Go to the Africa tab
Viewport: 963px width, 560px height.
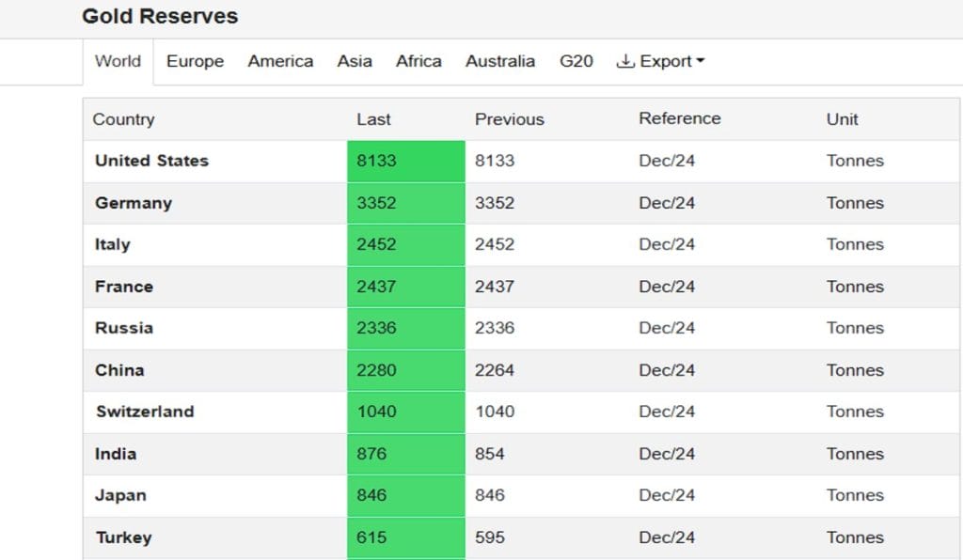coord(418,61)
